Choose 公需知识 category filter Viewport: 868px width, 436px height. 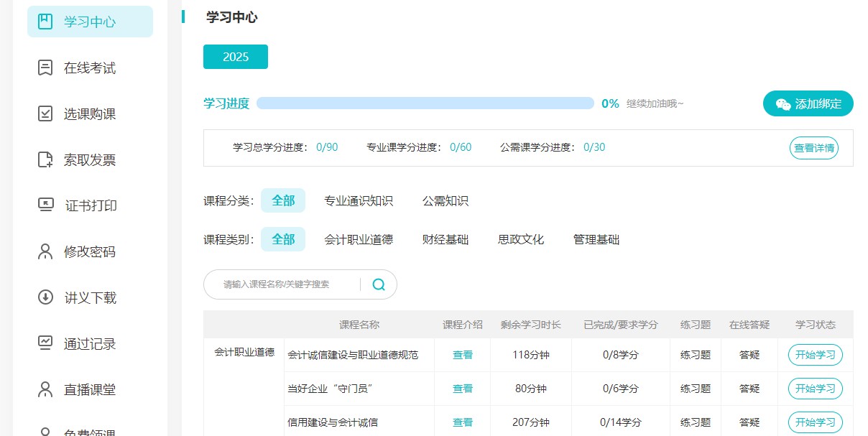tap(444, 200)
